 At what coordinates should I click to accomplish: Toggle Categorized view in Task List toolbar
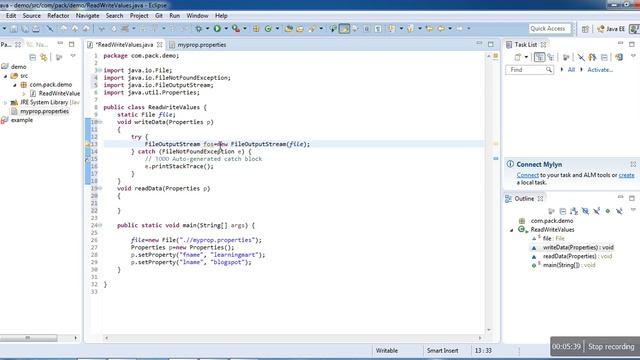pyautogui.click(x=539, y=58)
